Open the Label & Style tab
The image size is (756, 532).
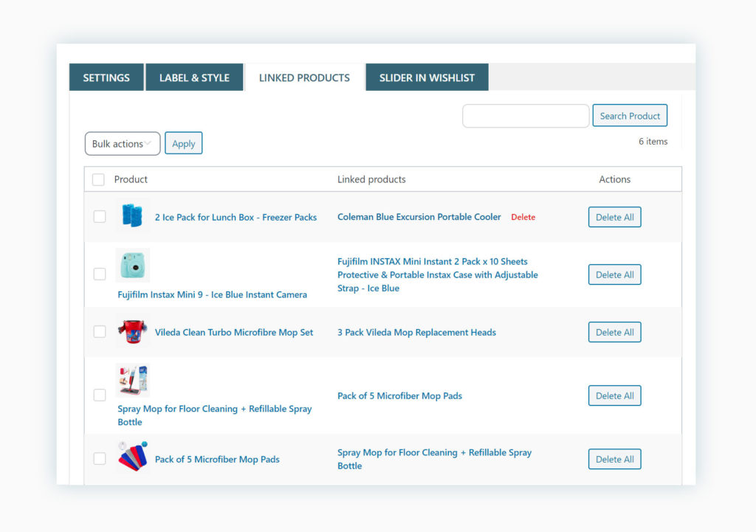click(x=194, y=77)
